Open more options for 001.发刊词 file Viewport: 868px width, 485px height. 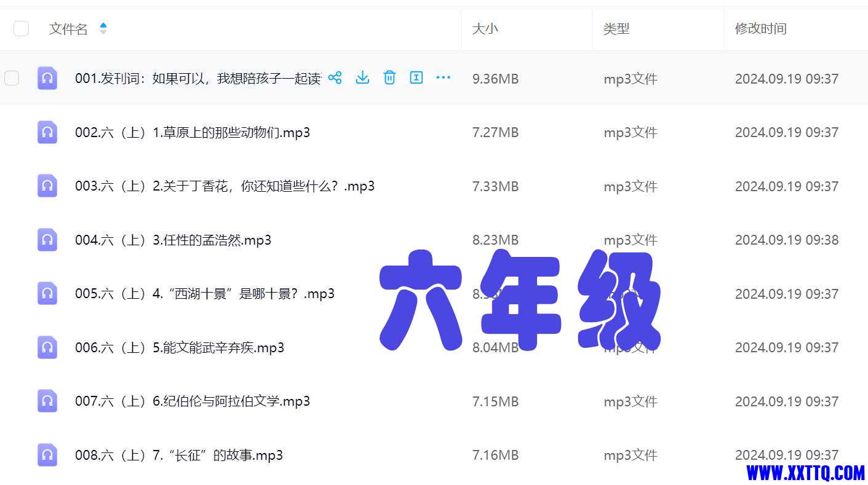click(x=443, y=77)
